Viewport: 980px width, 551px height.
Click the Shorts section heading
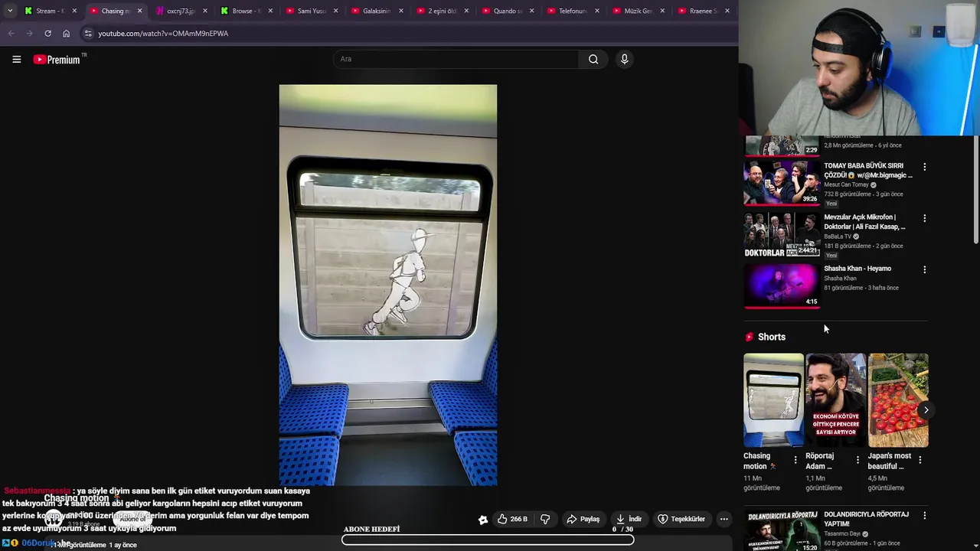(771, 337)
